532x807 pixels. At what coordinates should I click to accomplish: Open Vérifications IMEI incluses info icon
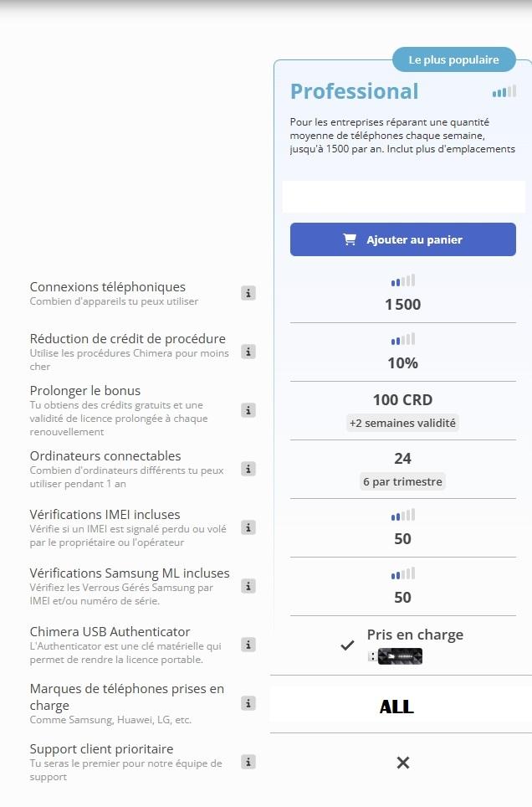tap(248, 527)
